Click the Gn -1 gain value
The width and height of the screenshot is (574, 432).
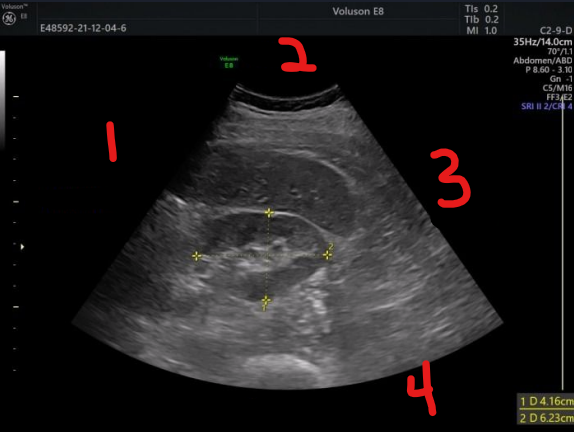pyautogui.click(x=561, y=79)
